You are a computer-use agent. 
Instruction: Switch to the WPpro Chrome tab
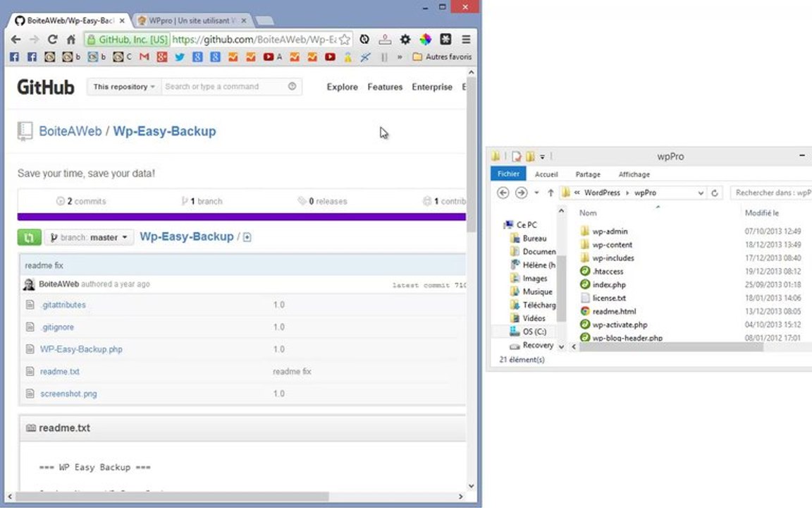click(192, 20)
